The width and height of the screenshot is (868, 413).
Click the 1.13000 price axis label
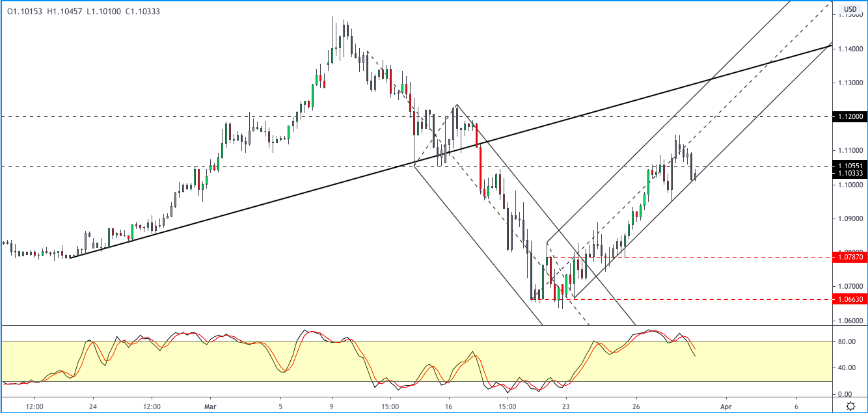coord(850,83)
